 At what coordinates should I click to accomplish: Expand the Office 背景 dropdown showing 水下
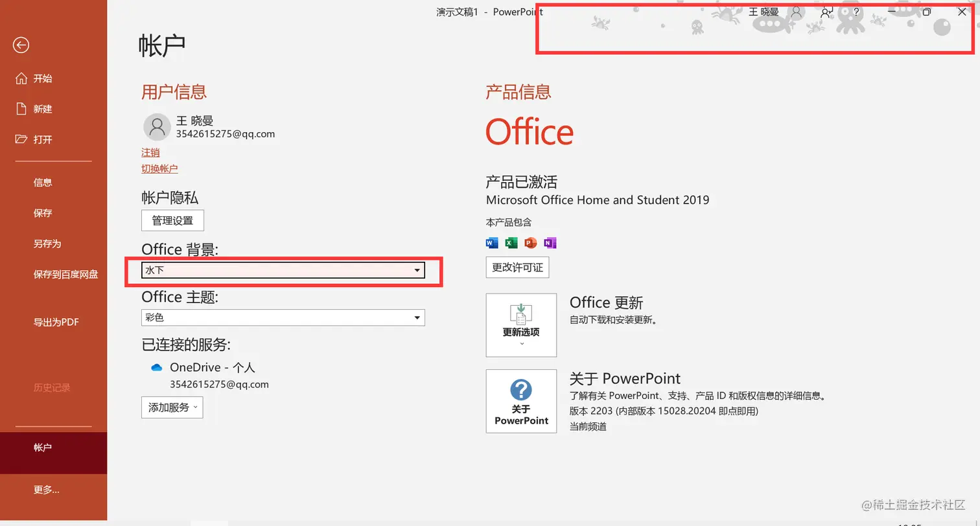tap(283, 270)
